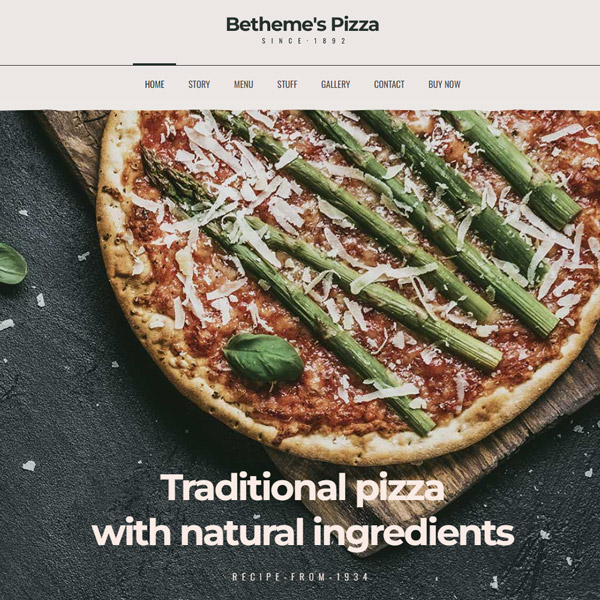
Task: Click the basil leaf on the dark table
Action: [x=13, y=264]
